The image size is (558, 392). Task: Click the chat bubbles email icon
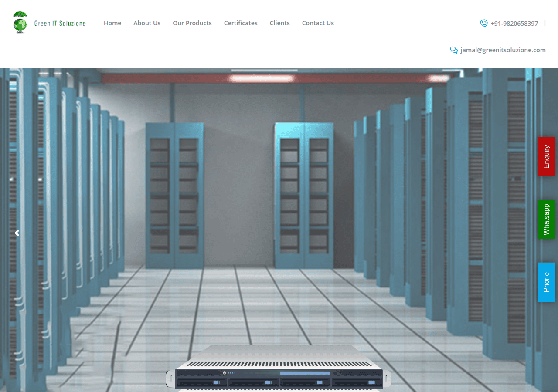click(x=454, y=50)
